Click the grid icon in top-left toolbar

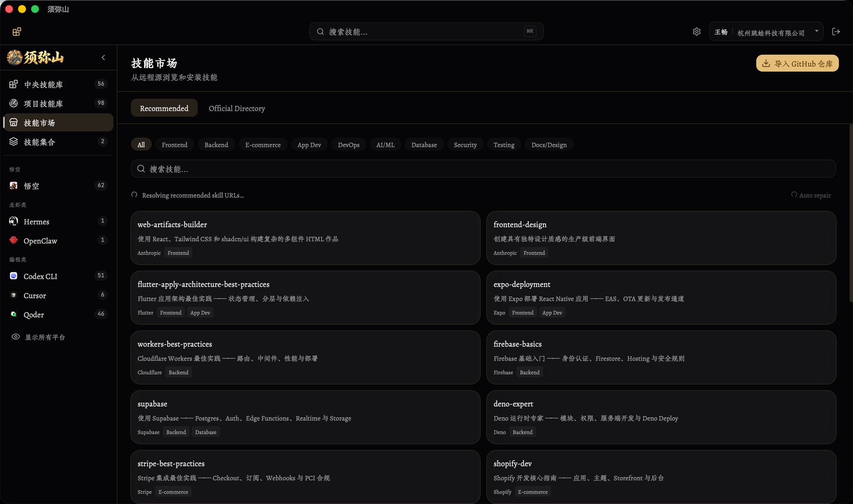coord(17,32)
